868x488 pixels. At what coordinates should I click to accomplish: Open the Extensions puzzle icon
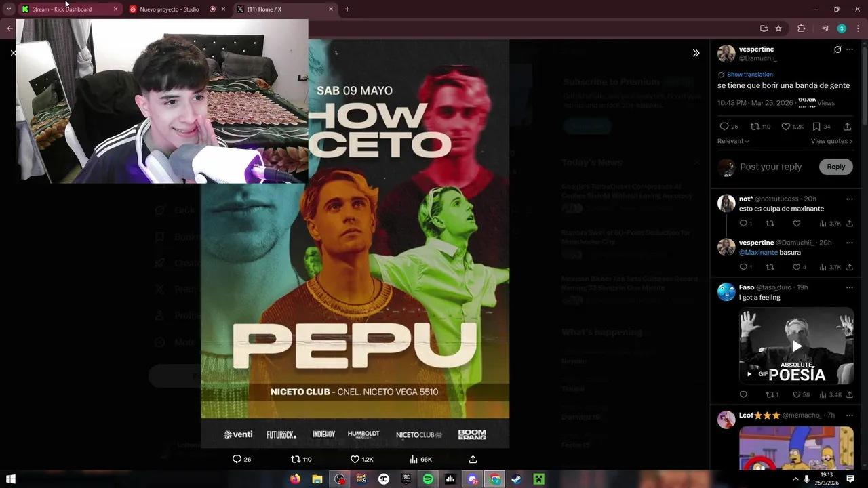pos(802,28)
